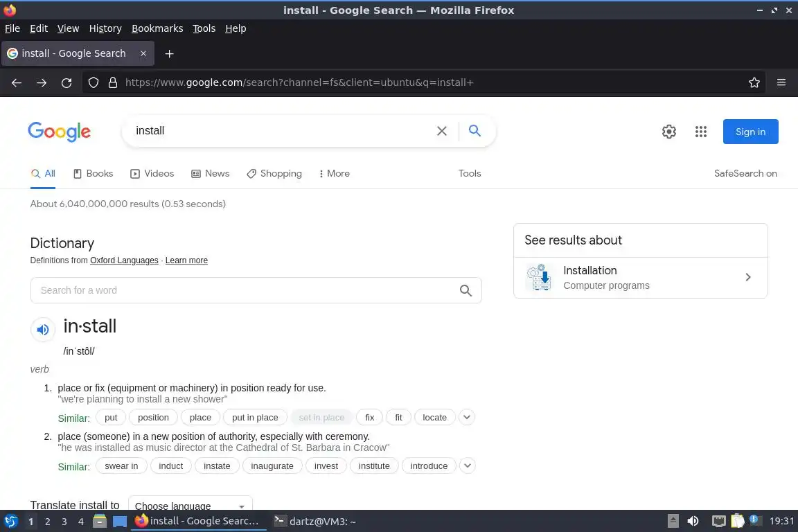Clear the Google search box text
This screenshot has height=532, width=798.
[x=442, y=131]
